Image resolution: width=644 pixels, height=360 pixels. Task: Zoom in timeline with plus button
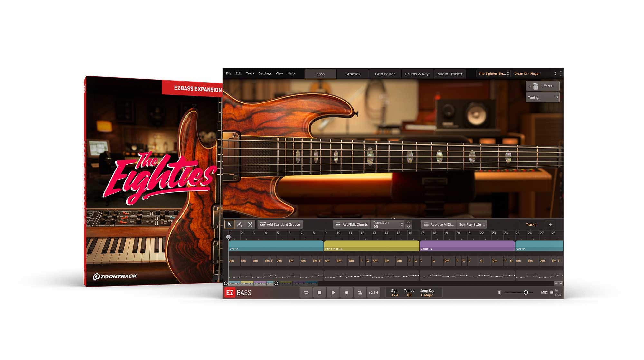[561, 283]
